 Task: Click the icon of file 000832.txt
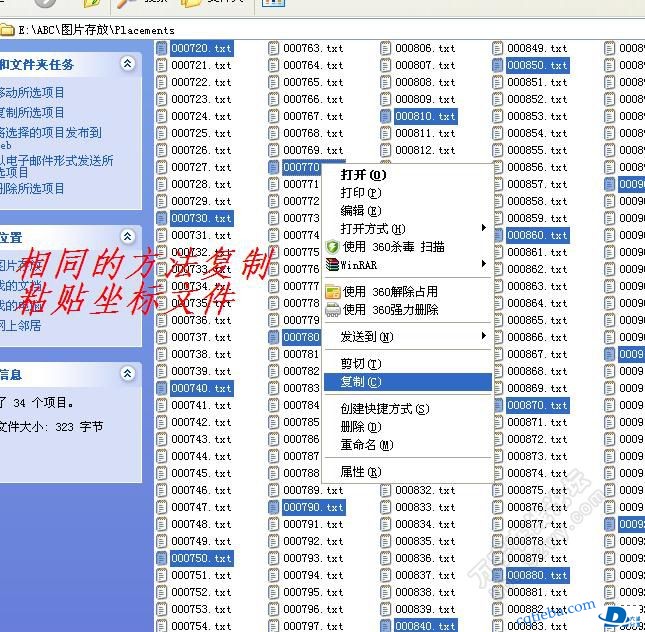pos(385,490)
